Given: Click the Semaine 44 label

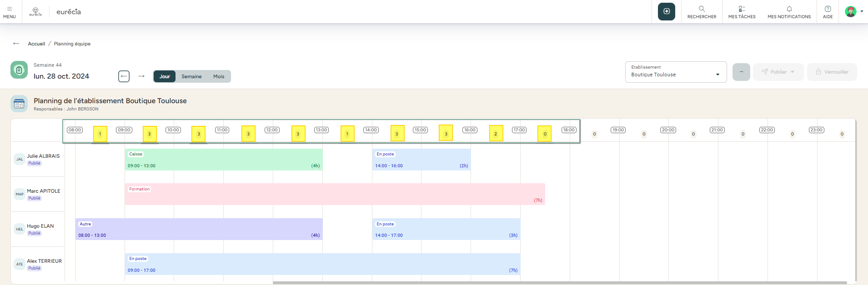Looking at the screenshot, I should pos(48,65).
